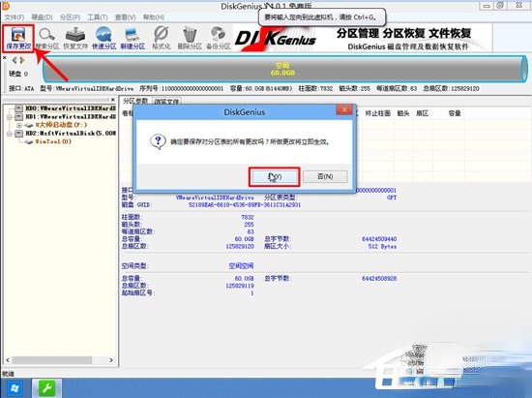Click the 新建分区 new partition icon
532x398 pixels.
133,38
